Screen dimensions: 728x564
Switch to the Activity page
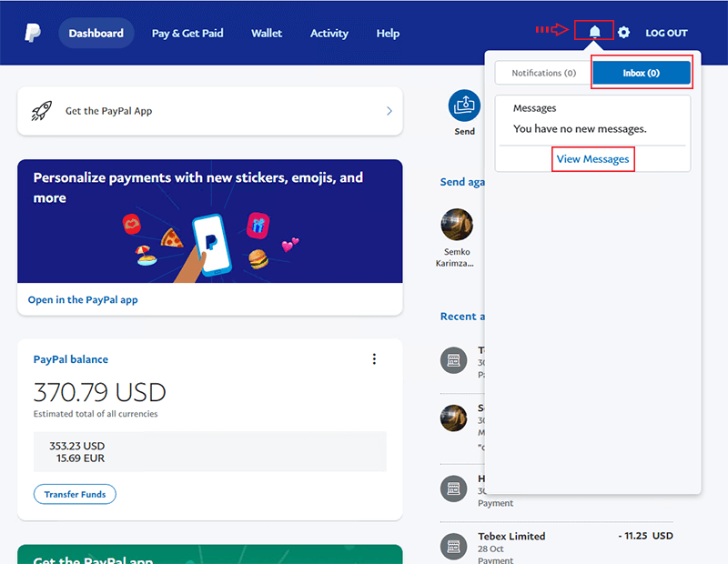[329, 34]
